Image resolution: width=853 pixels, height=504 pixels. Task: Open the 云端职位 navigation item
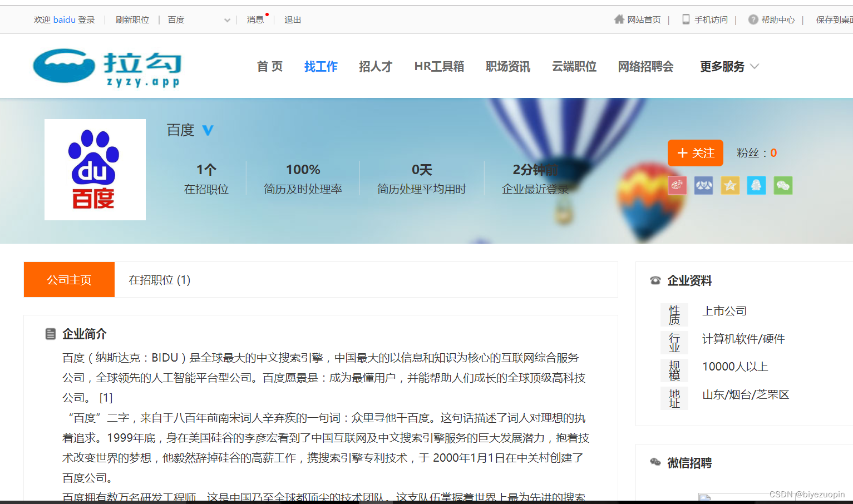click(x=574, y=67)
